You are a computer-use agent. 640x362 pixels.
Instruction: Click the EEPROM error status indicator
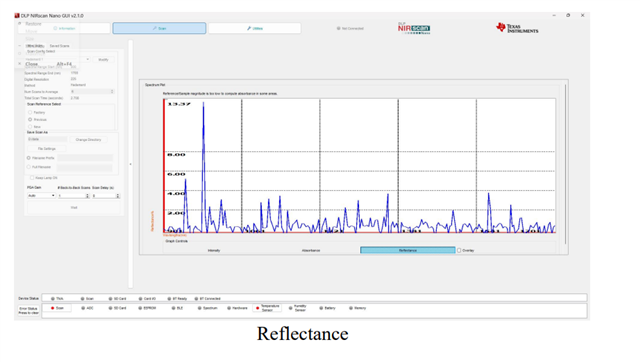pos(147,308)
